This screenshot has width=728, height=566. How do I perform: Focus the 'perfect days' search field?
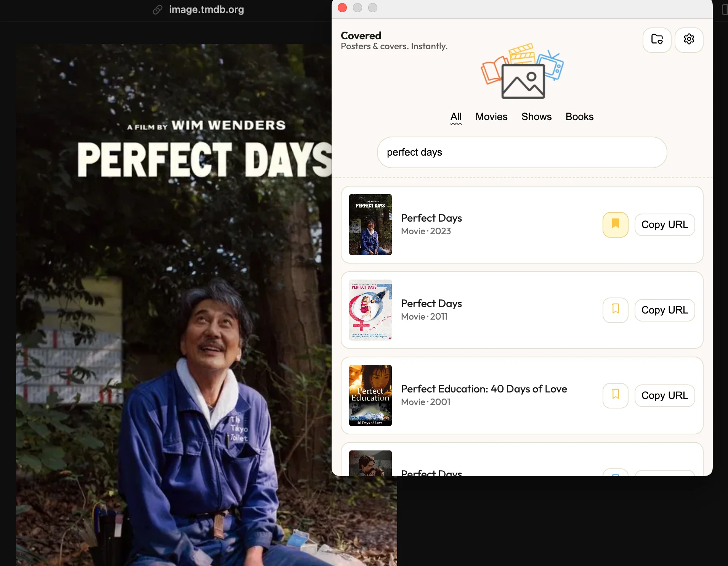coord(522,152)
